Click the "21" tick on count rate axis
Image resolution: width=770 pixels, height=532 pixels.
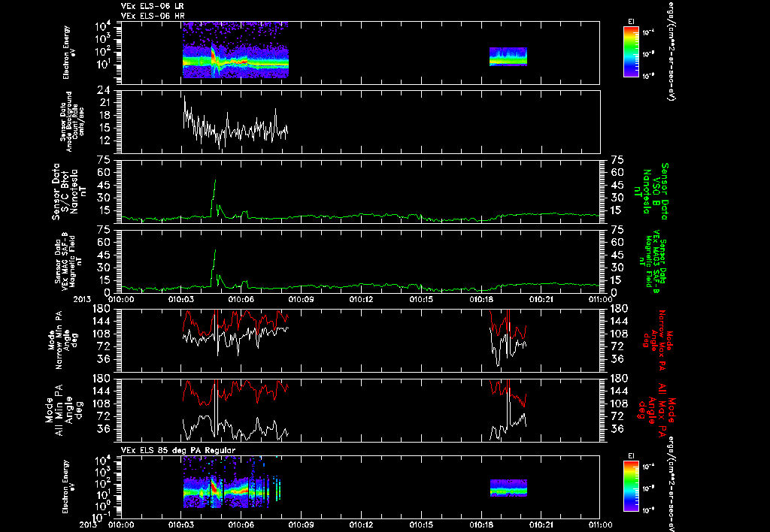click(104, 103)
